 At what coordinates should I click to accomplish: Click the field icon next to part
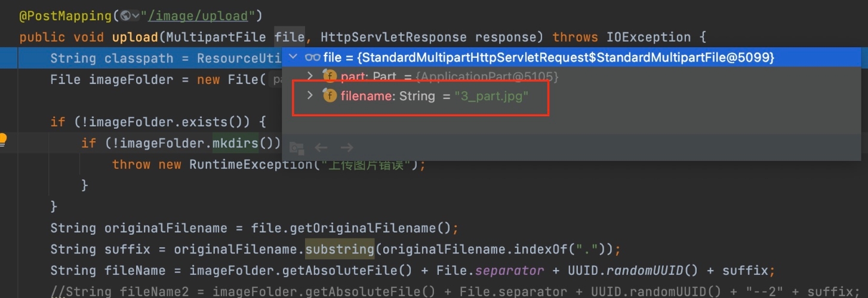pos(330,76)
